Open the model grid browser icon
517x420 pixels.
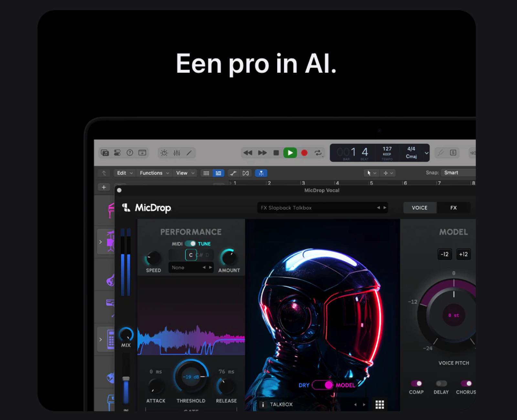pyautogui.click(x=380, y=404)
